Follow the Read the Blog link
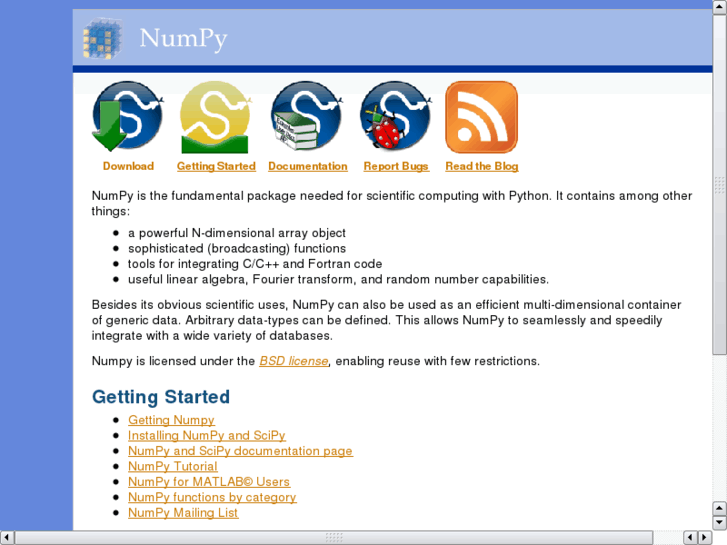727x545 pixels. tap(482, 166)
